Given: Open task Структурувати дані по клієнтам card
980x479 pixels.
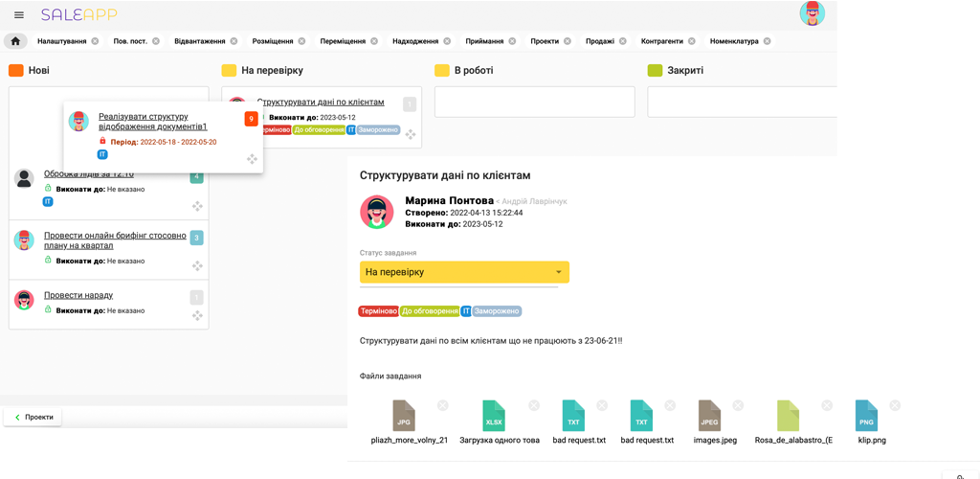Looking at the screenshot, I should pyautogui.click(x=320, y=102).
